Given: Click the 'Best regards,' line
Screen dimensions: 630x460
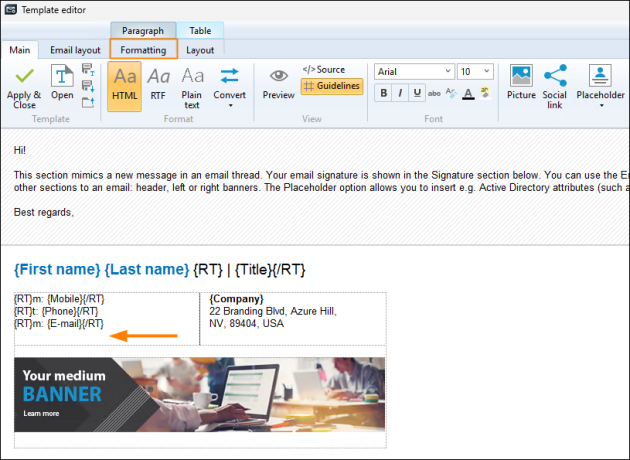Looking at the screenshot, I should 44,213.
